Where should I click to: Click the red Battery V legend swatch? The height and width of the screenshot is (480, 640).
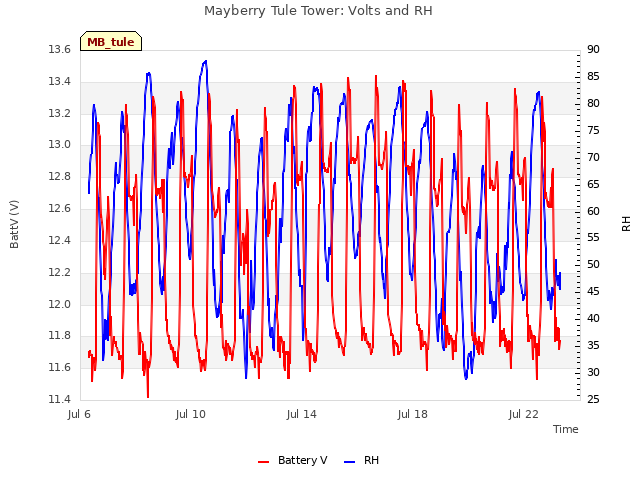coord(264,462)
